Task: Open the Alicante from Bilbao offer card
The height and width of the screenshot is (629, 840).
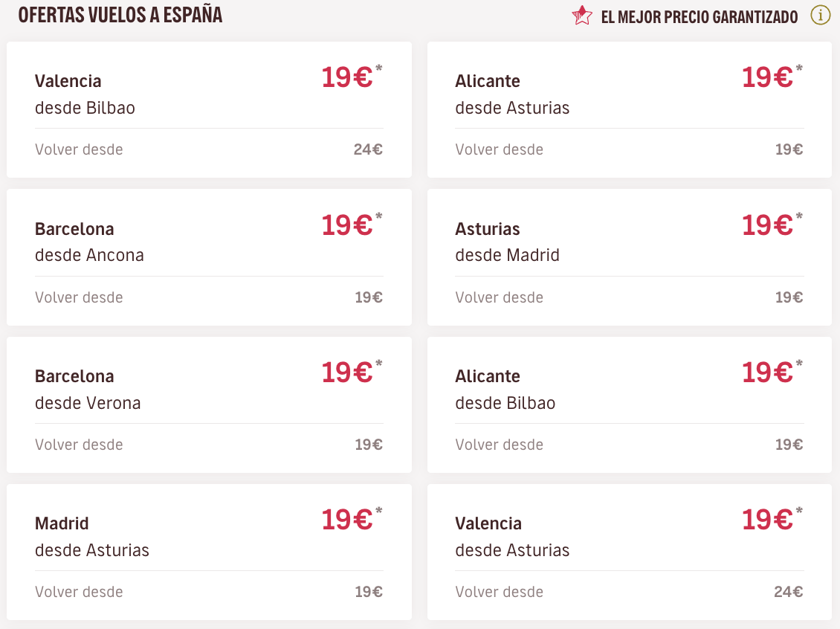Action: click(x=630, y=404)
